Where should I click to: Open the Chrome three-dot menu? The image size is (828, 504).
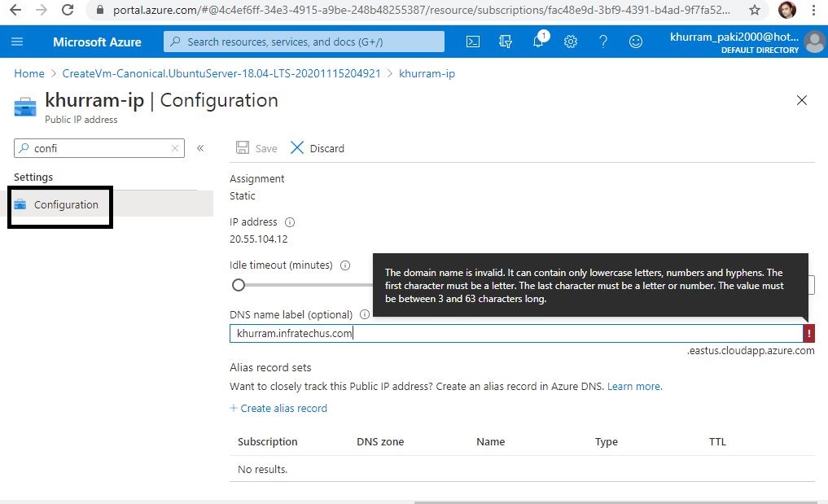813,10
